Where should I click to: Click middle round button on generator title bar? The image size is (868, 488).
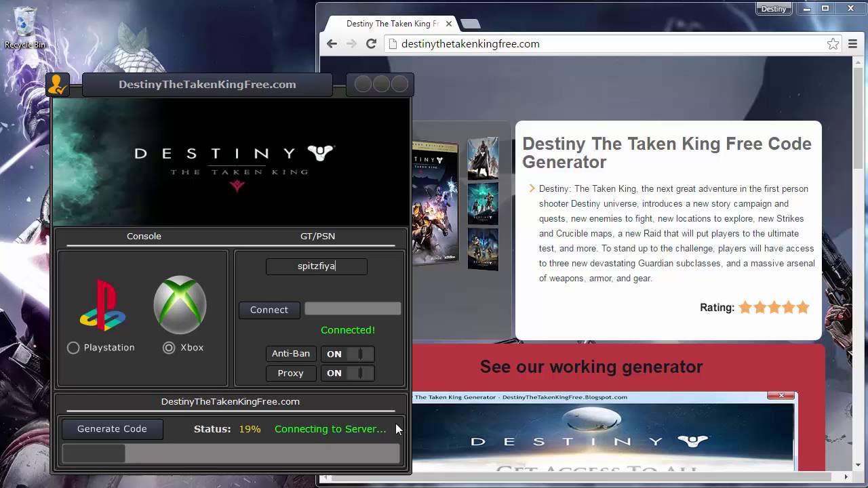(381, 84)
